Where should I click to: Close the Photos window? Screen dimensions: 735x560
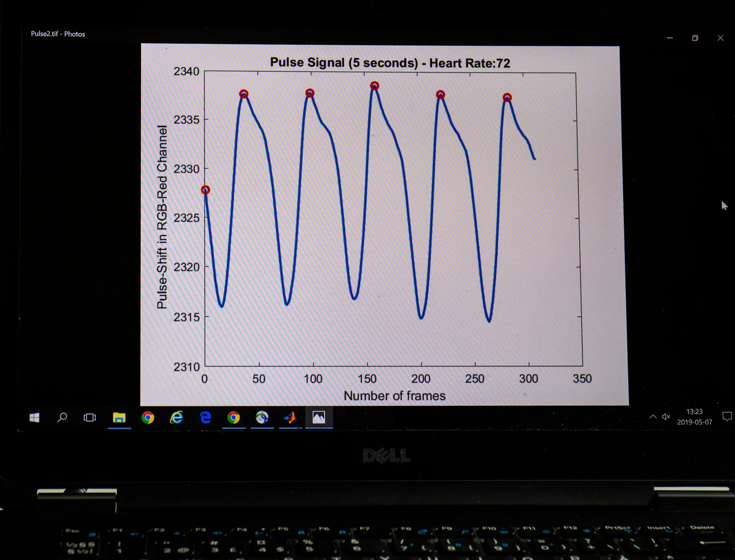click(720, 38)
